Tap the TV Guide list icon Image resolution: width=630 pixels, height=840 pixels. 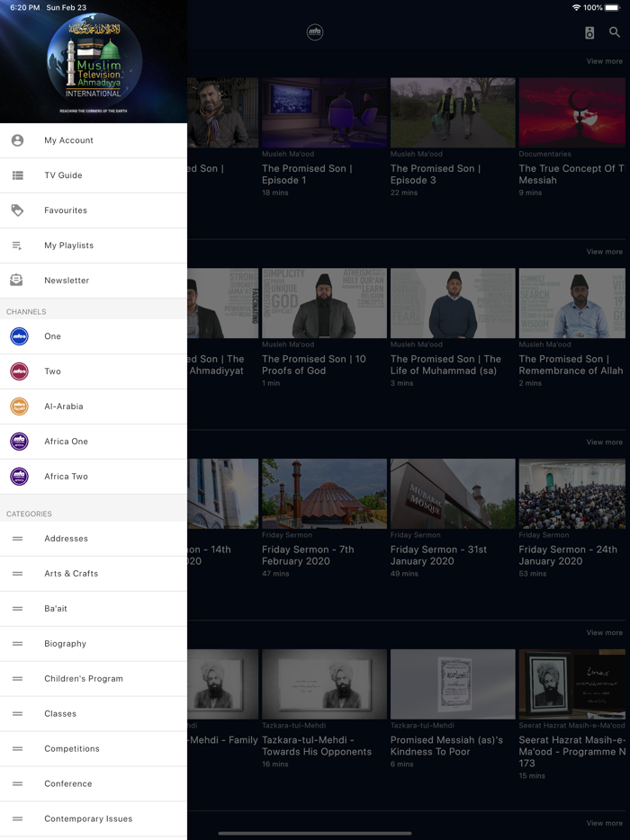coord(17,175)
